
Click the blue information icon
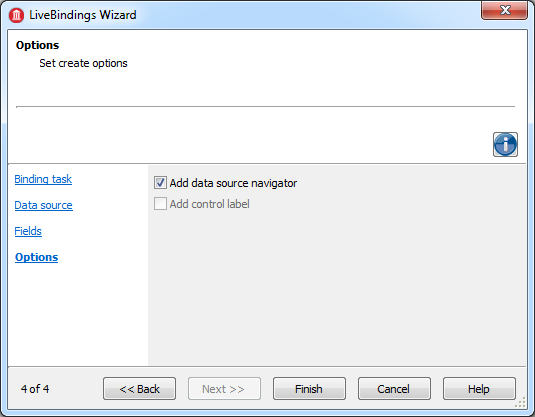(505, 144)
